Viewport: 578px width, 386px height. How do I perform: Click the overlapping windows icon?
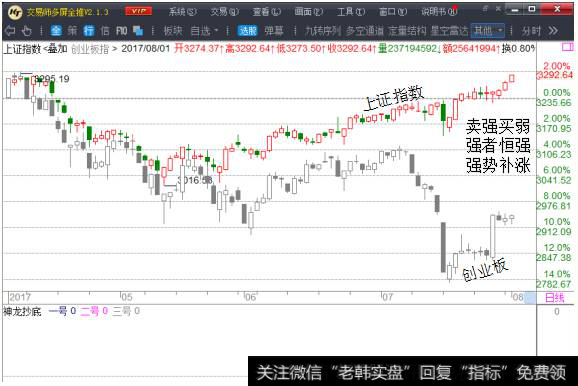click(x=138, y=31)
